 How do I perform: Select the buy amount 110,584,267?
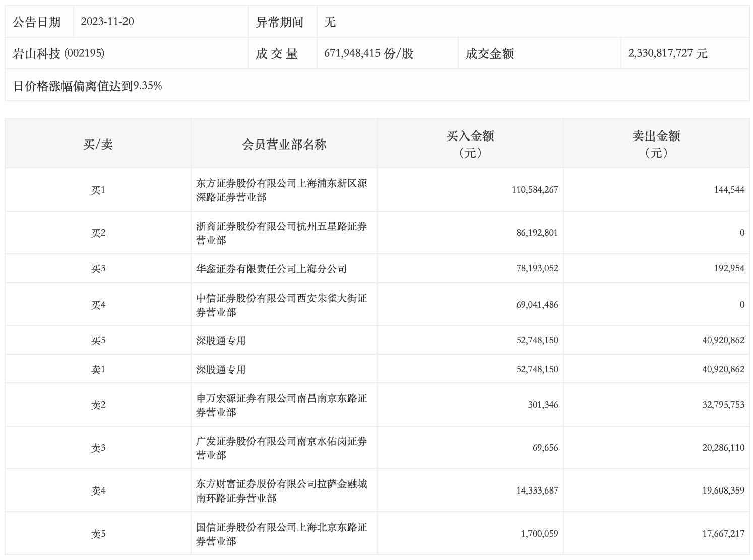click(534, 190)
